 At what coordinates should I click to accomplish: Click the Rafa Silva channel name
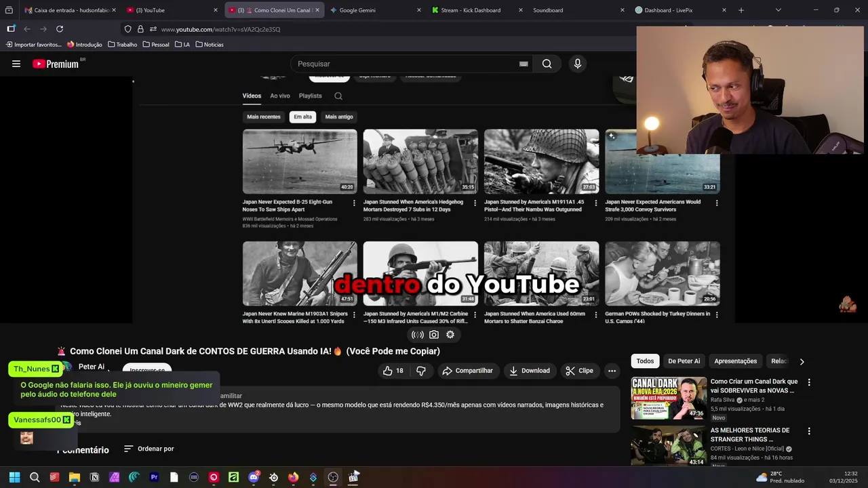pyautogui.click(x=723, y=400)
